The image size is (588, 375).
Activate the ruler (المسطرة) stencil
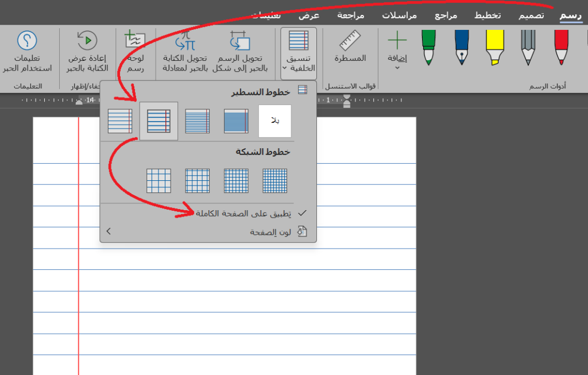pos(350,48)
